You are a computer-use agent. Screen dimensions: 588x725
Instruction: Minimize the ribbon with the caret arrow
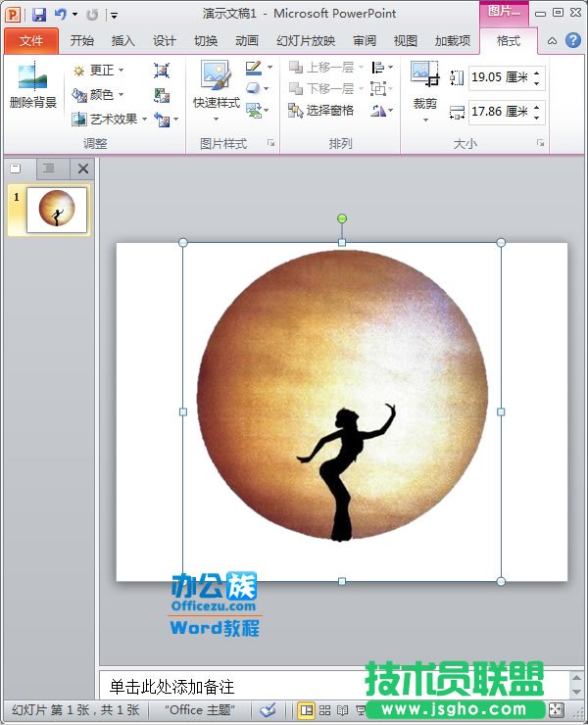553,40
